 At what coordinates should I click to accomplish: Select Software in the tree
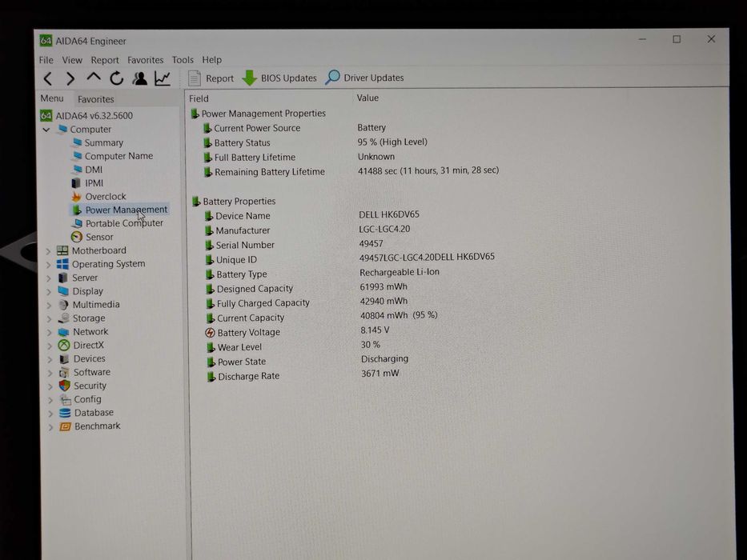pyautogui.click(x=91, y=372)
